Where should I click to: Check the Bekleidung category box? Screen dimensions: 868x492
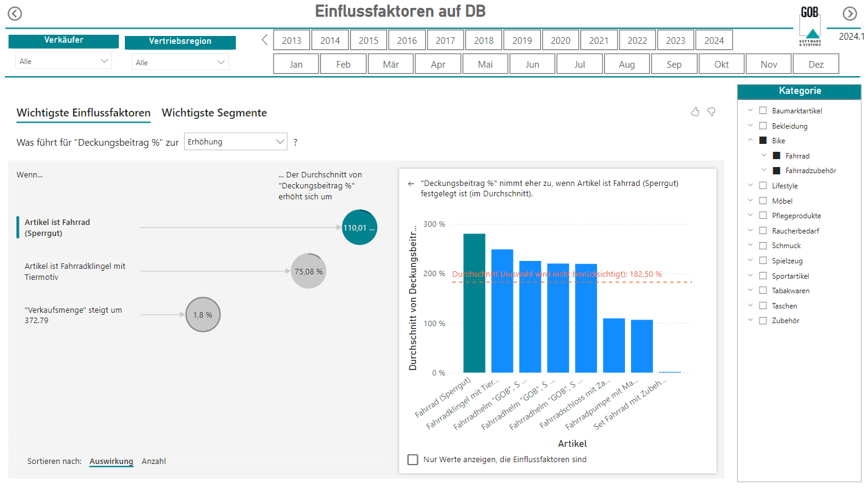(763, 126)
